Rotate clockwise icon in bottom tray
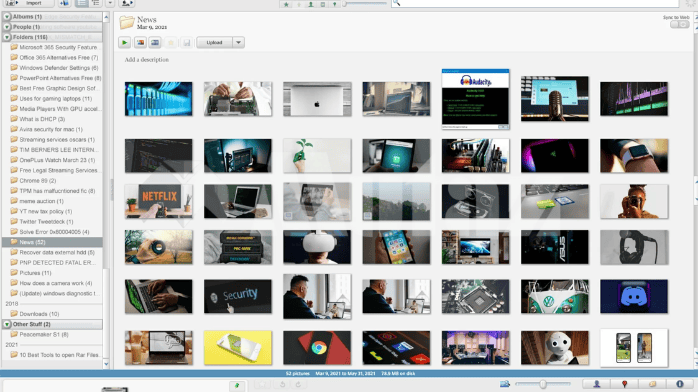The height and width of the screenshot is (392, 698). click(298, 384)
